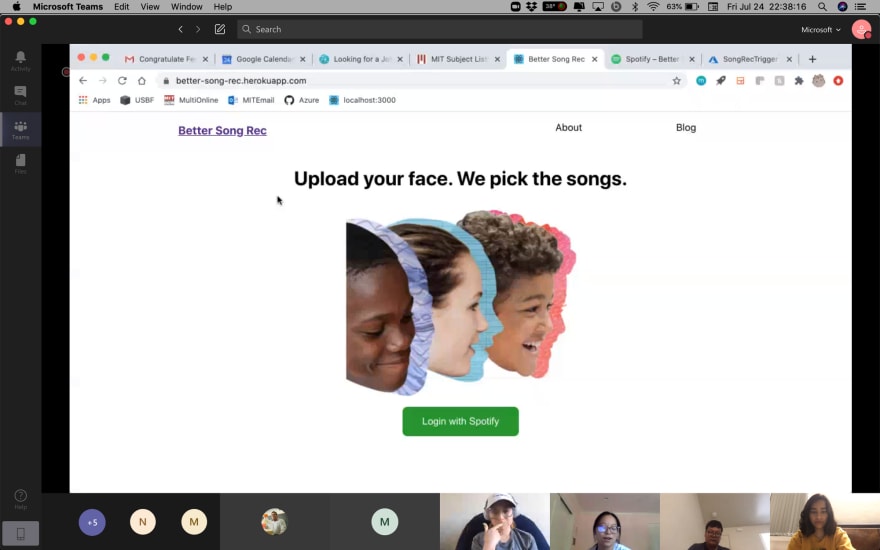This screenshot has width=880, height=550.
Task: Open the localhost:3000 bookmark
Action: [362, 100]
